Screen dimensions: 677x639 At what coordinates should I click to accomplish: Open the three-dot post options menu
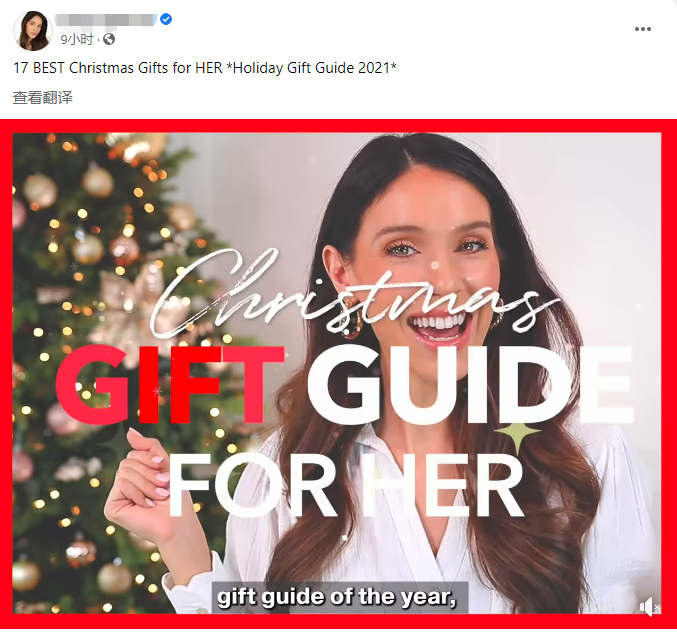click(x=642, y=29)
